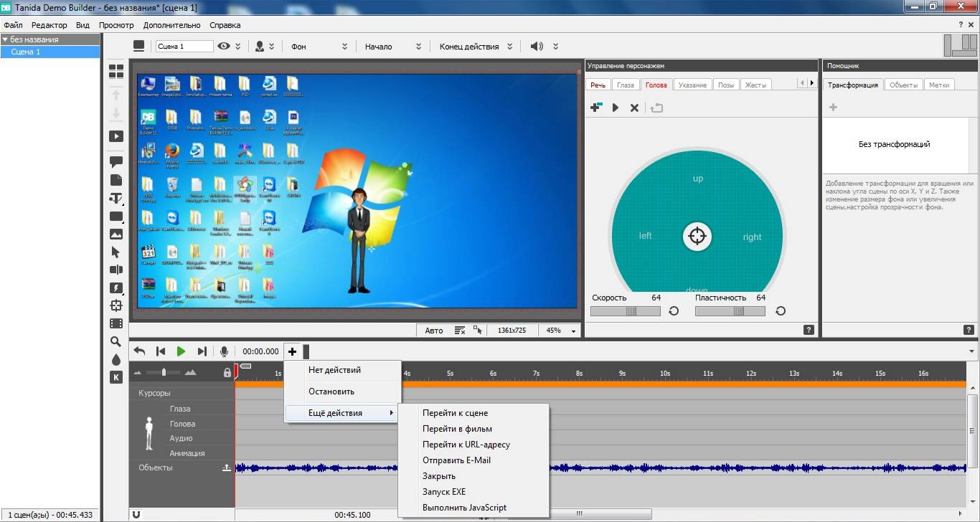Open timeline panel dropdown arrow at right
Screen dimensions: 980x522
point(972,351)
